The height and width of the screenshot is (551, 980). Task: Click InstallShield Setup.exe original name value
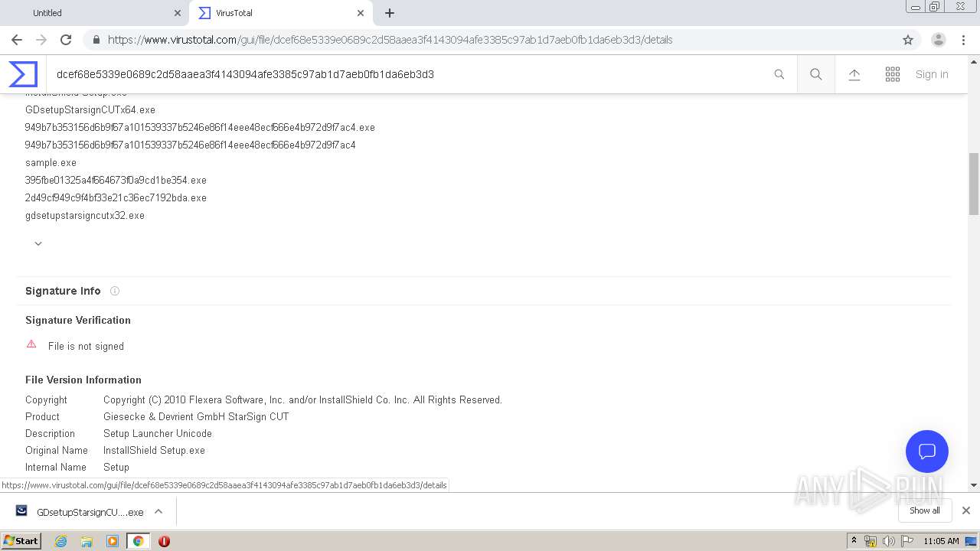coord(154,450)
